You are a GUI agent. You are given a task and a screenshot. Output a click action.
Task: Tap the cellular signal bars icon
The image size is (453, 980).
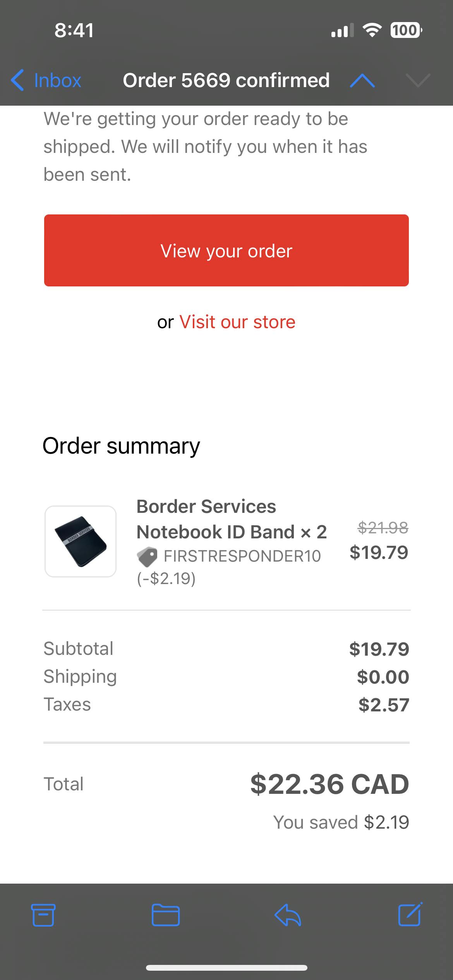coord(342,30)
